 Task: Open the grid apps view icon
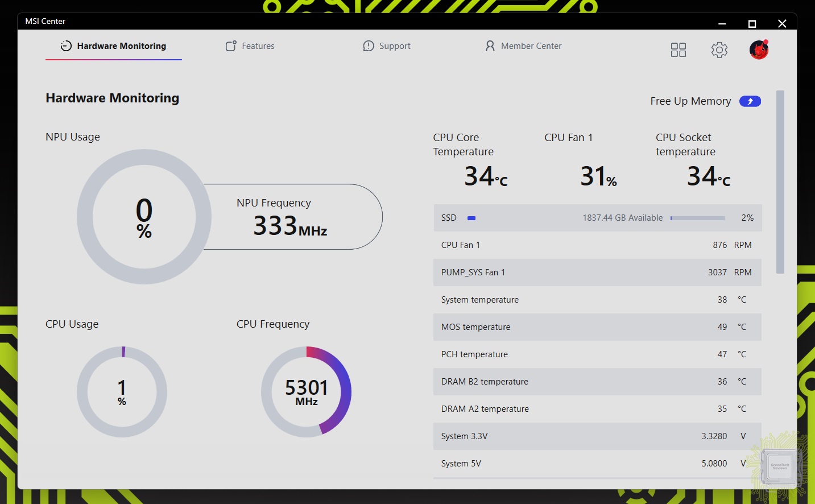[x=679, y=50]
